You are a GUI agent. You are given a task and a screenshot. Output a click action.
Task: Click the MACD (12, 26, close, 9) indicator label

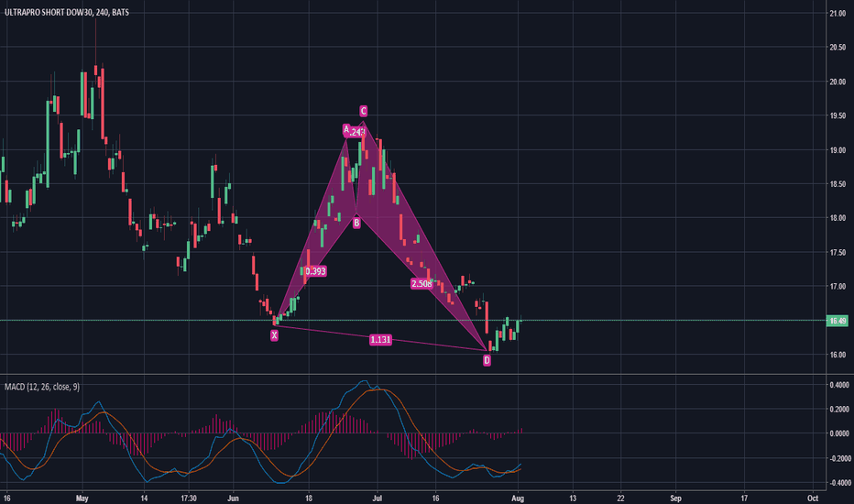pyautogui.click(x=42, y=387)
